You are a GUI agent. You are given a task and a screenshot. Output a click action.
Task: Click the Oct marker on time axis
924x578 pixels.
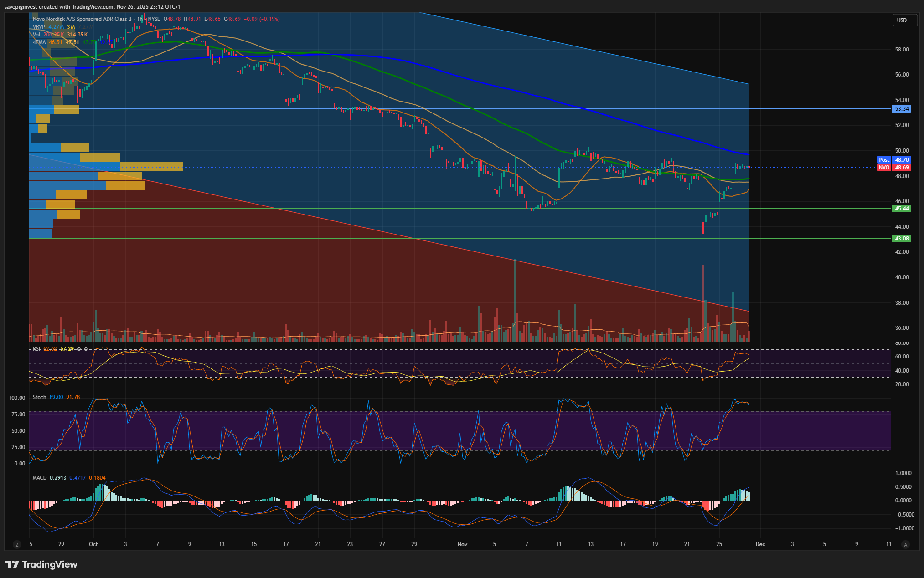pos(93,544)
